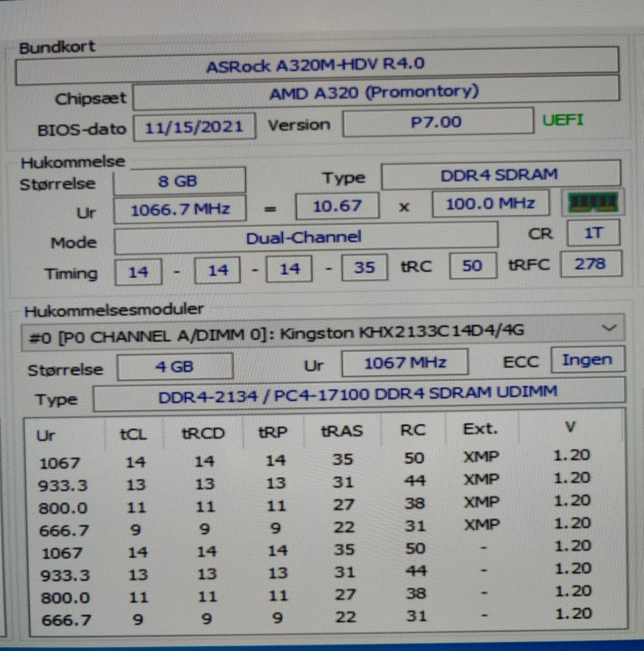Click the V column header
The height and width of the screenshot is (651, 644).
click(571, 427)
